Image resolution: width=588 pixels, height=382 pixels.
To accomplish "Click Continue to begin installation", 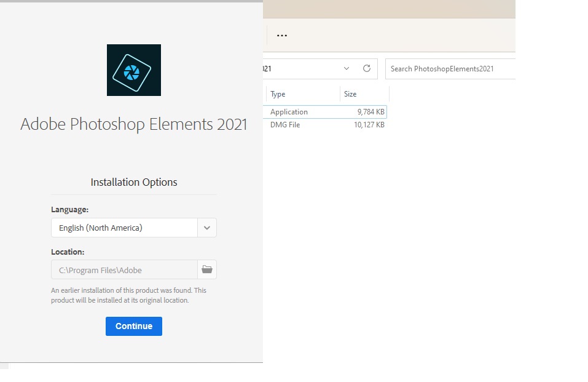I will (133, 326).
